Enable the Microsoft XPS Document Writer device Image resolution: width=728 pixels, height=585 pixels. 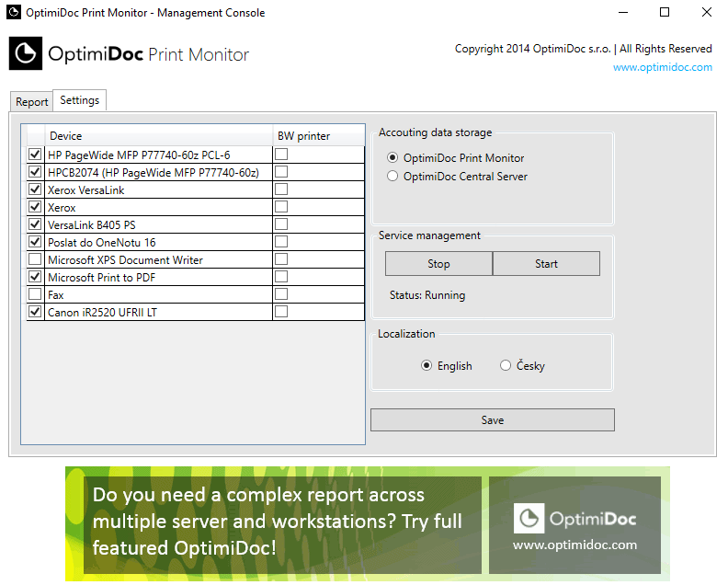pyautogui.click(x=35, y=259)
